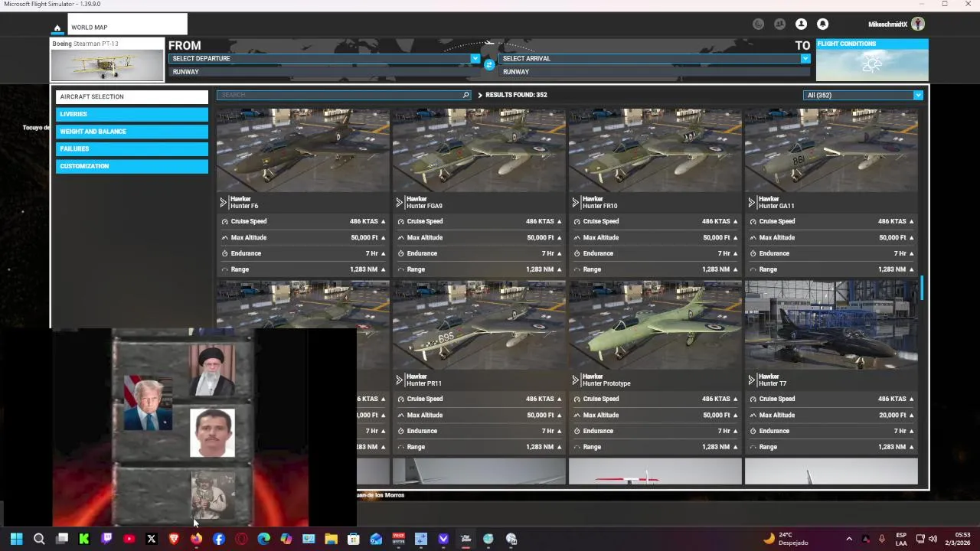Open Windows taskbar search

pyautogui.click(x=39, y=539)
